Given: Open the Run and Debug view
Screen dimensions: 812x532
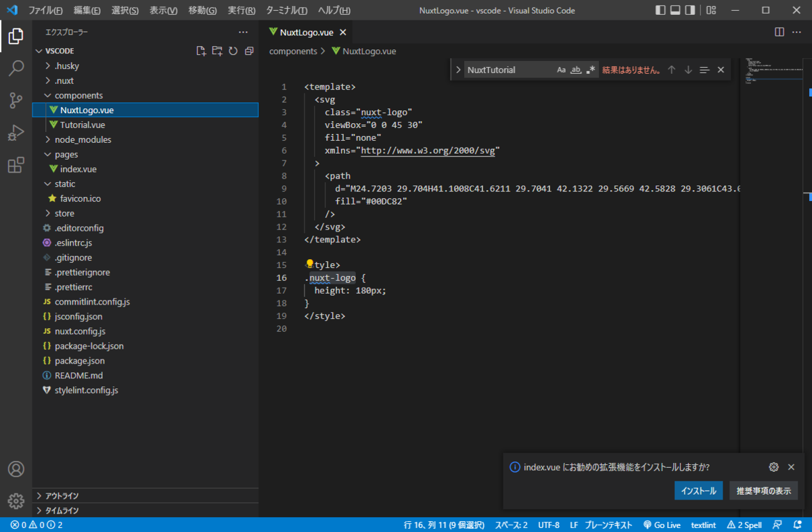Looking at the screenshot, I should pyautogui.click(x=16, y=133).
